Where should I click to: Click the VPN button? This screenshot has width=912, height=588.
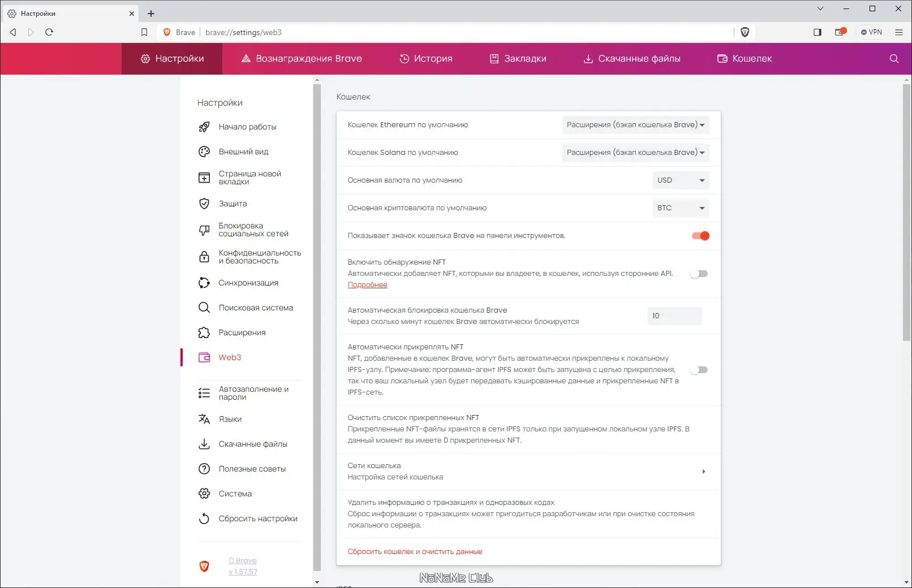871,32
